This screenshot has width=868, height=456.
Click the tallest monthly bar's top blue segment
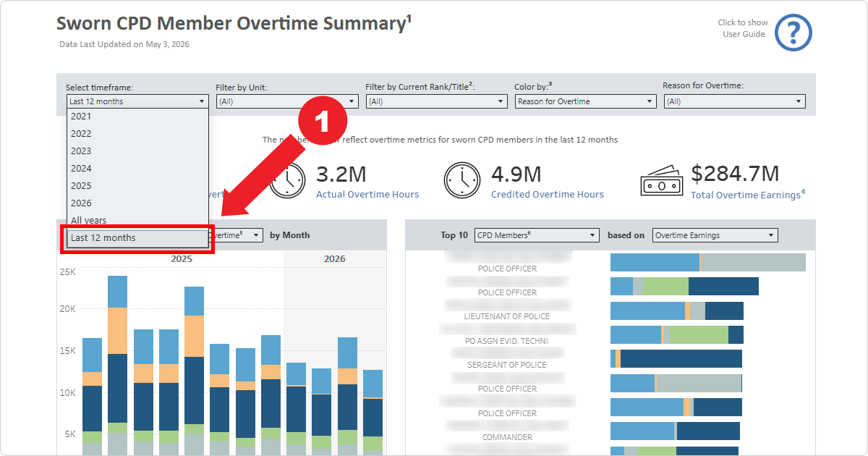[118, 292]
